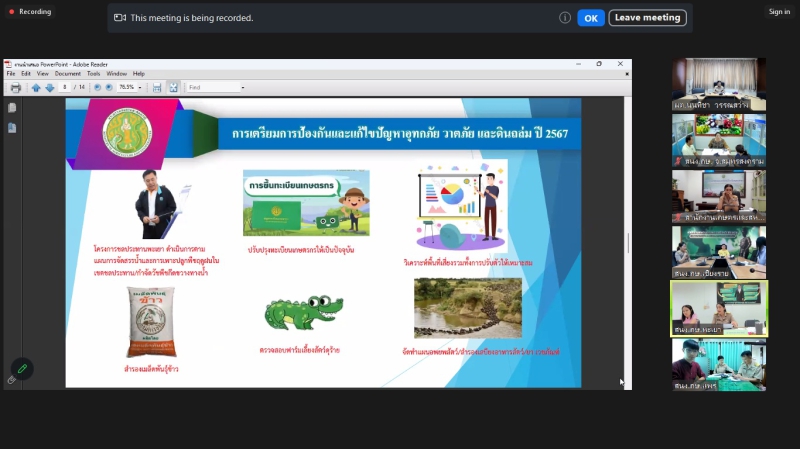Click the scrolling mode page icon

pyautogui.click(x=157, y=87)
